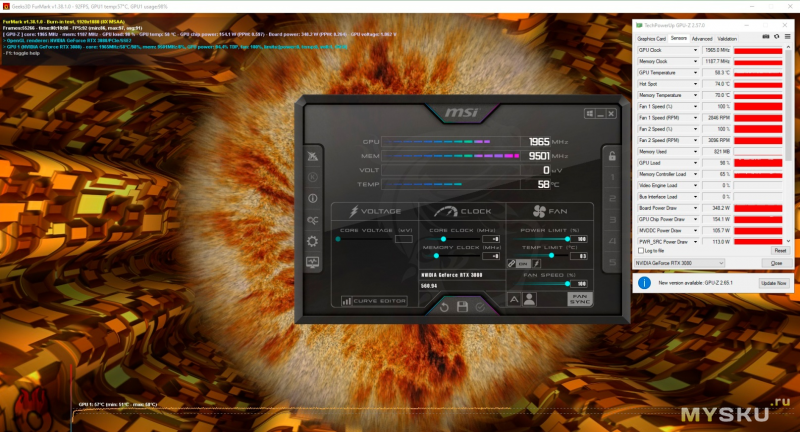This screenshot has height=432, width=800.
Task: Apply Afterburner settings with checkmark
Action: (480, 307)
